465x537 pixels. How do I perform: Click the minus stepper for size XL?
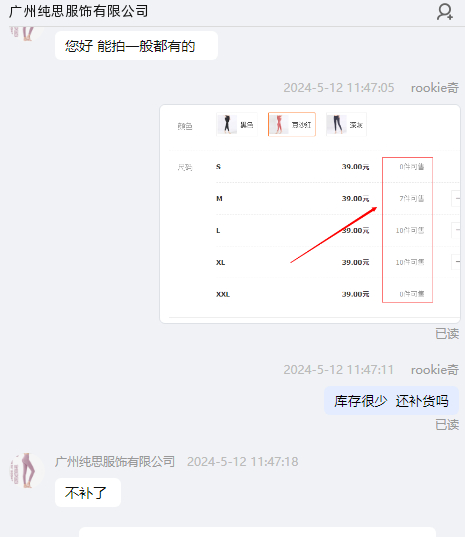[x=456, y=262]
